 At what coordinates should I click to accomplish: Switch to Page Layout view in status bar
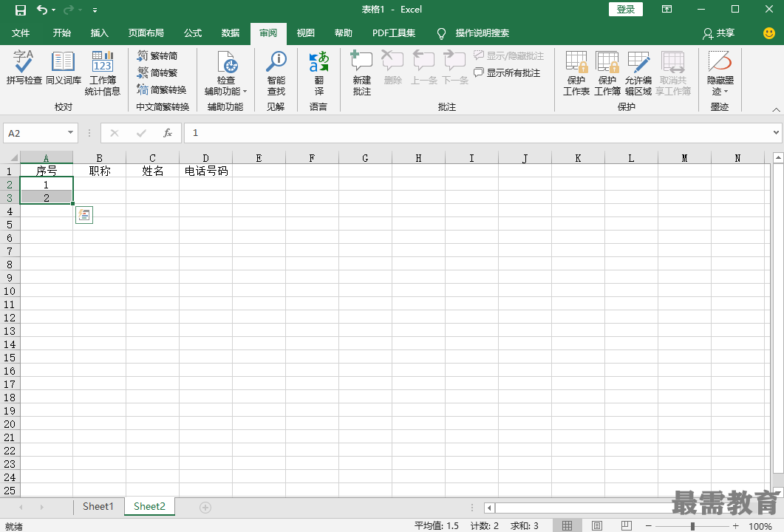pyautogui.click(x=596, y=525)
